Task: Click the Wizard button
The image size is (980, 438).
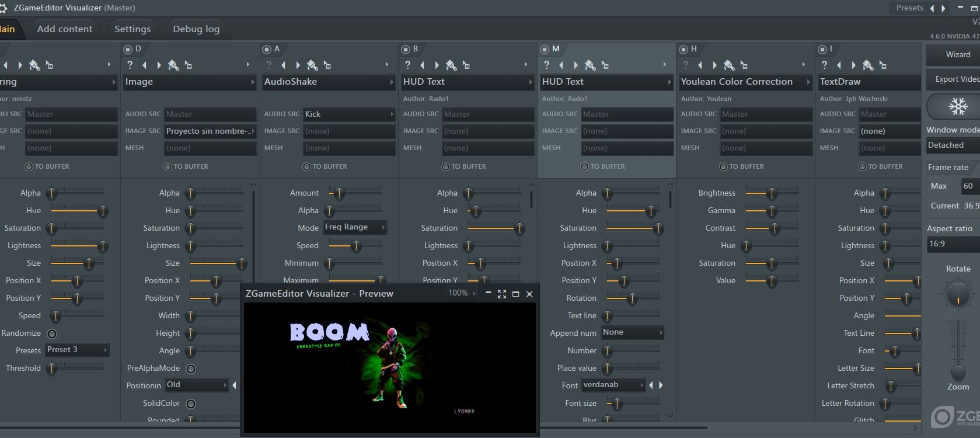Action: 953,54
